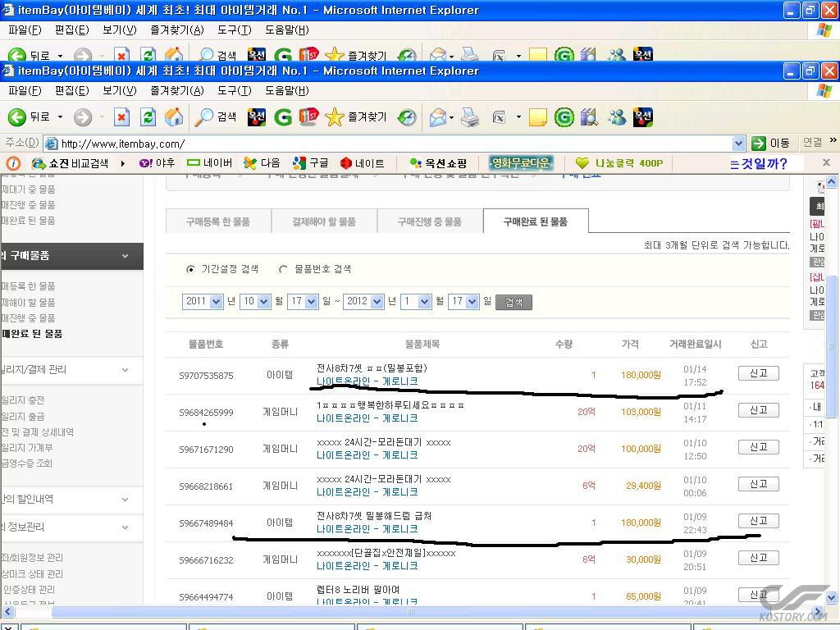Viewport: 840px width, 630px height.
Task: Open the 야후 shortcut on links bar
Action: point(157,163)
